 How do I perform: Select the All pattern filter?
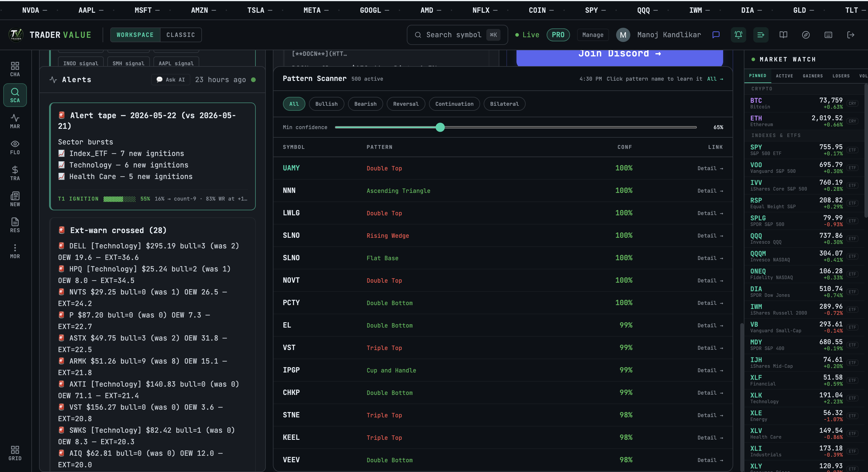294,104
